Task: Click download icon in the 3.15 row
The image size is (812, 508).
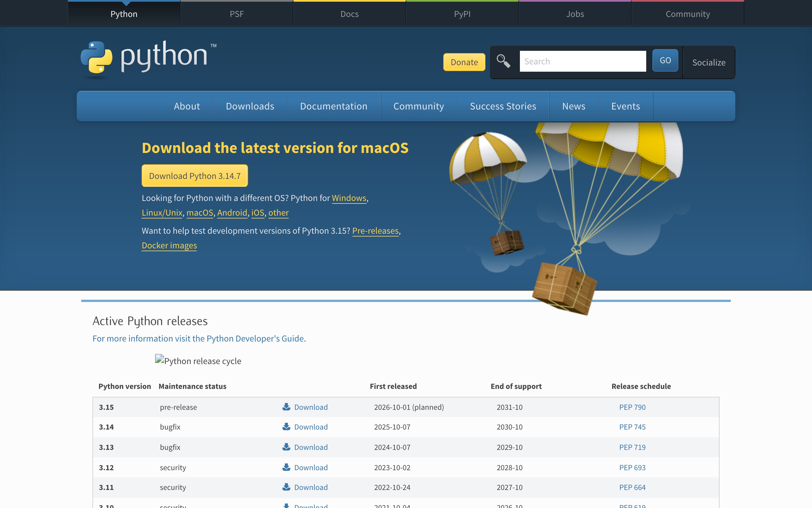Action: (286, 407)
